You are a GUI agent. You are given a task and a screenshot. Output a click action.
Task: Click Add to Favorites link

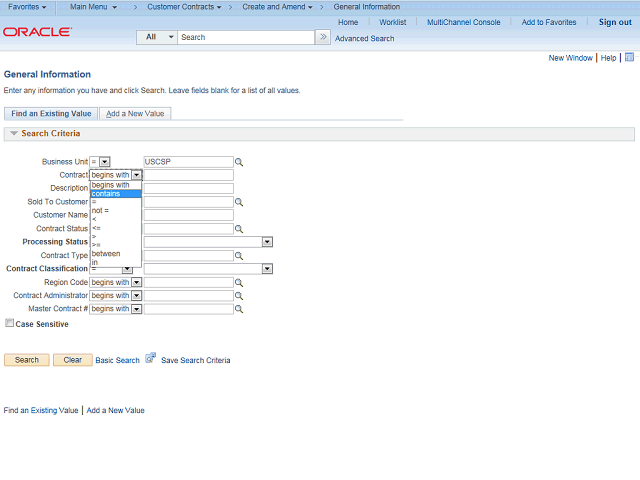pyautogui.click(x=549, y=22)
